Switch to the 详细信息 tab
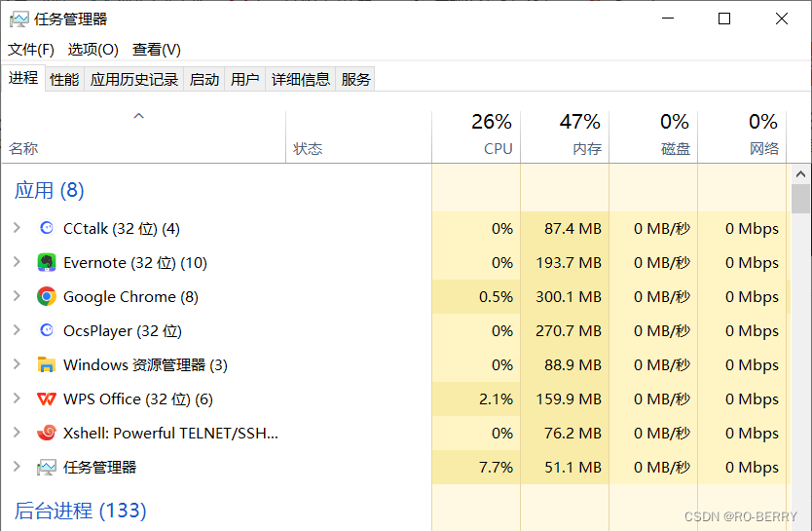Viewport: 812px width, 531px height. [300, 80]
